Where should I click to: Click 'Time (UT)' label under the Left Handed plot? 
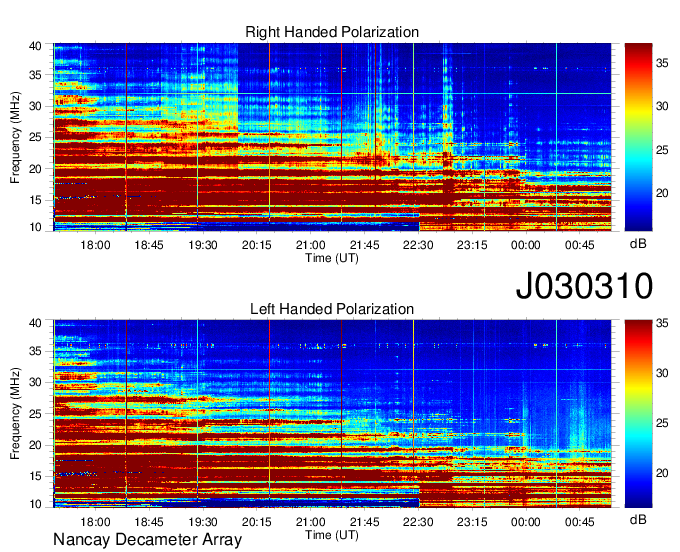click(332, 535)
